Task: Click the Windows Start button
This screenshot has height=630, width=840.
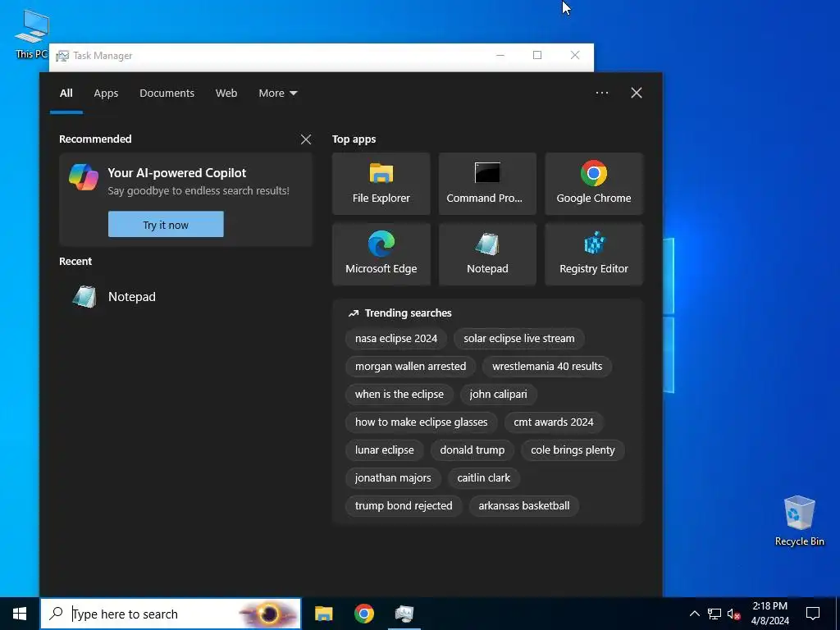Action: [x=20, y=614]
